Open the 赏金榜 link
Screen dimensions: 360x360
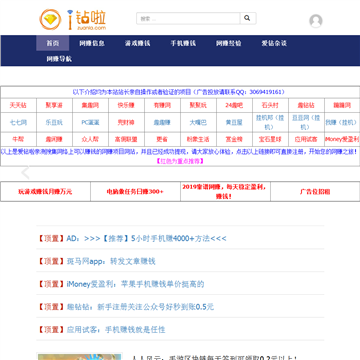click(234, 139)
